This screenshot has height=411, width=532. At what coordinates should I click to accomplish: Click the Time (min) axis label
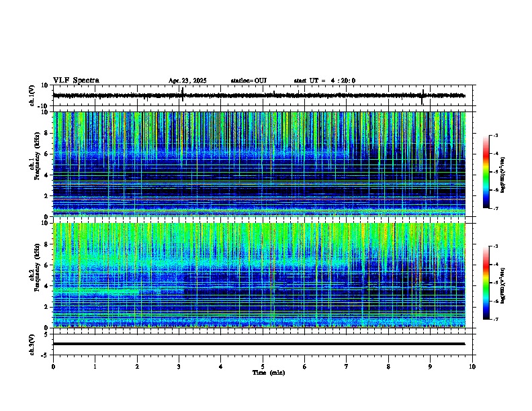[269, 373]
